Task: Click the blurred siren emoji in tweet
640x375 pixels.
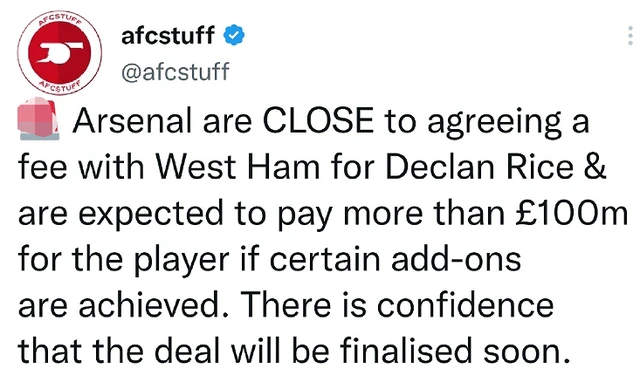Action: pyautogui.click(x=38, y=119)
